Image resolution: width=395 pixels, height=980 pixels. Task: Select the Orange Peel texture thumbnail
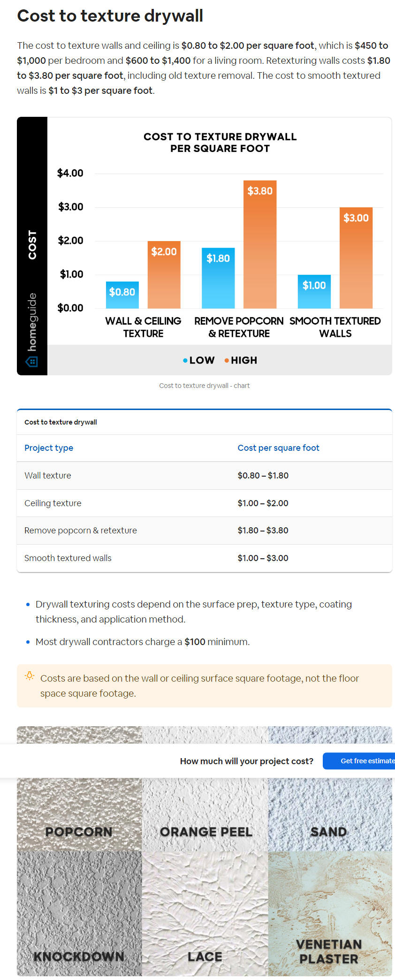click(x=205, y=814)
